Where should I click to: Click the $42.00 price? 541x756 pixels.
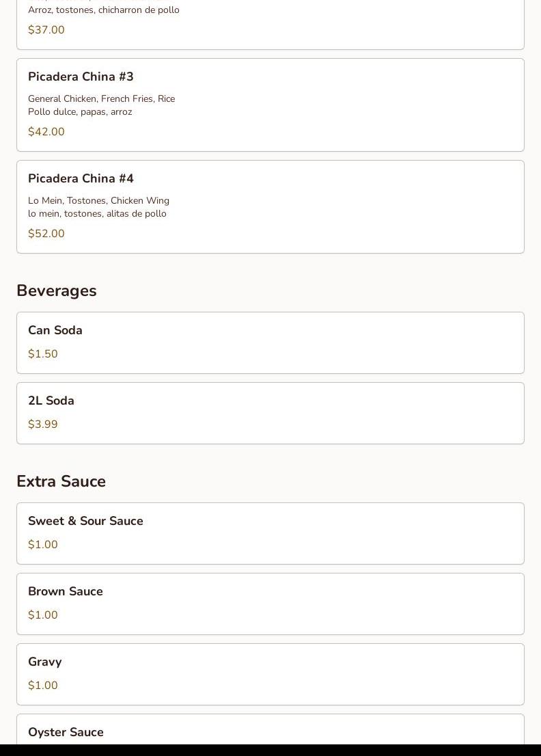(46, 132)
